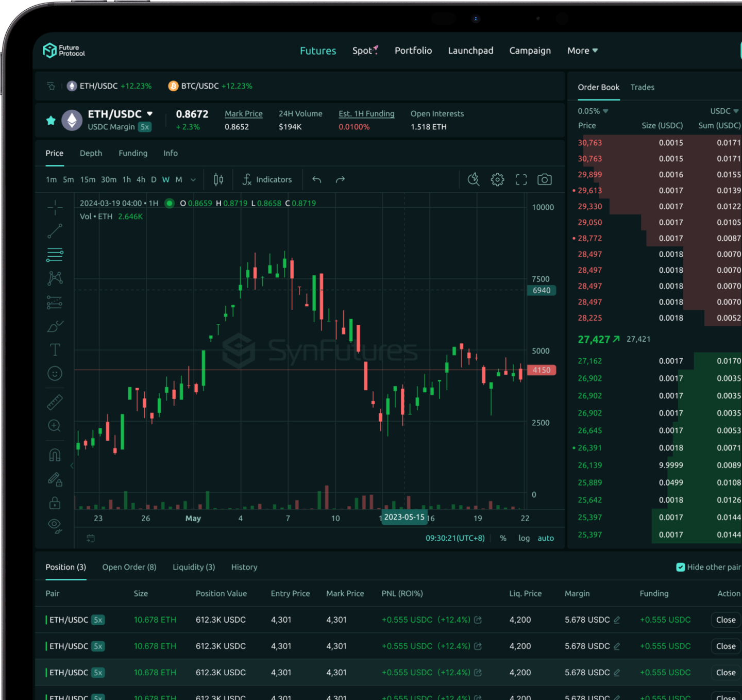Viewport: 742px width, 700px height.
Task: Select the pattern drawing tool
Action: pyautogui.click(x=55, y=278)
